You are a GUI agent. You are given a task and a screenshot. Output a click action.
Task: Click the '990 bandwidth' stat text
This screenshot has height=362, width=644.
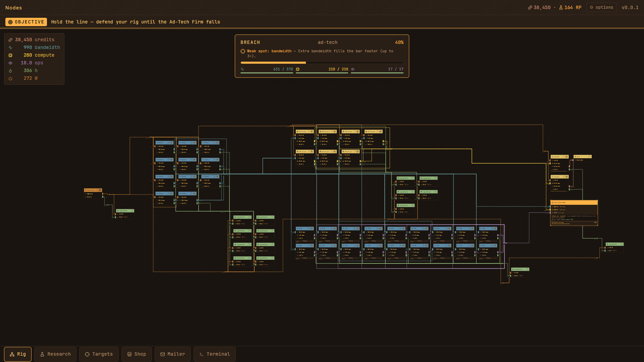pos(42,48)
